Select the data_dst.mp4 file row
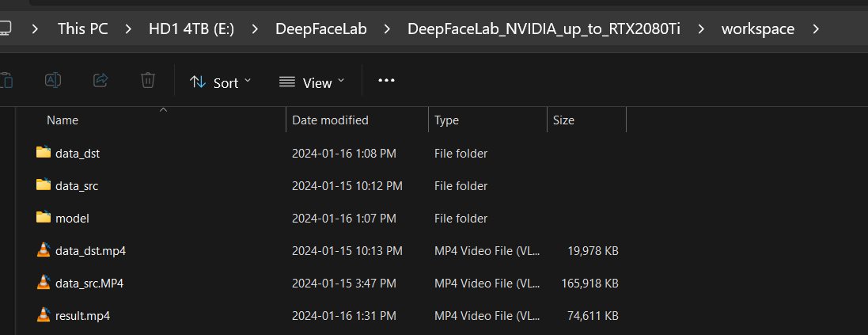The height and width of the screenshot is (335, 868). pyautogui.click(x=327, y=250)
